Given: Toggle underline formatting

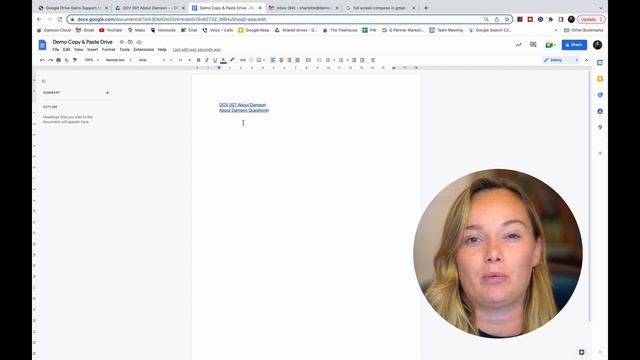Looking at the screenshot, I should point(215,60).
